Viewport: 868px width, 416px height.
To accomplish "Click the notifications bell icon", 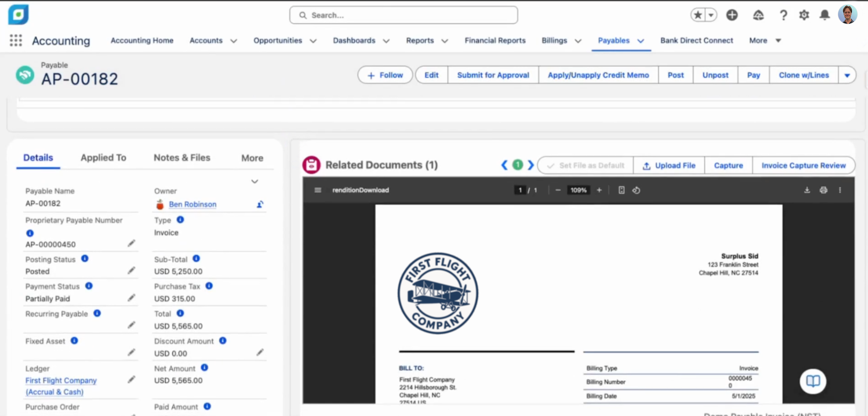I will (824, 15).
